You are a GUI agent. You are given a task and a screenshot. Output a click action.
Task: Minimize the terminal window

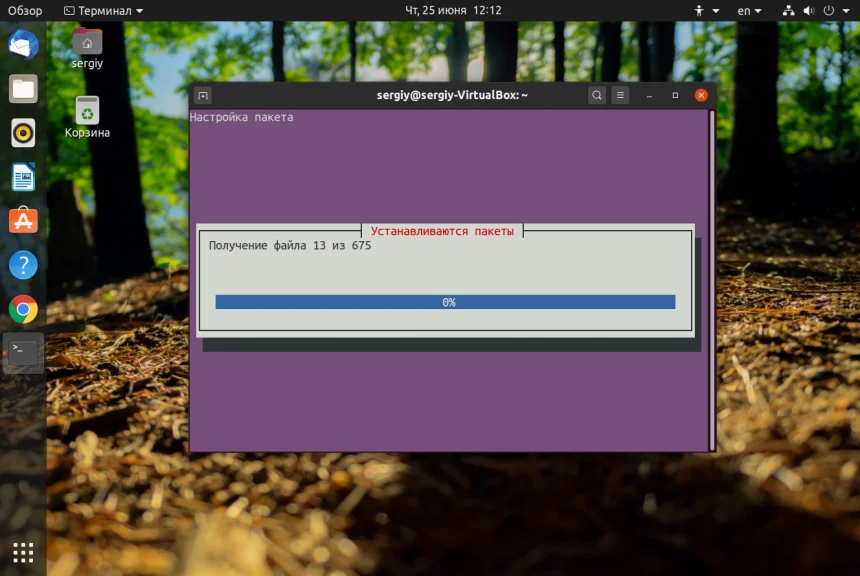pyautogui.click(x=649, y=95)
